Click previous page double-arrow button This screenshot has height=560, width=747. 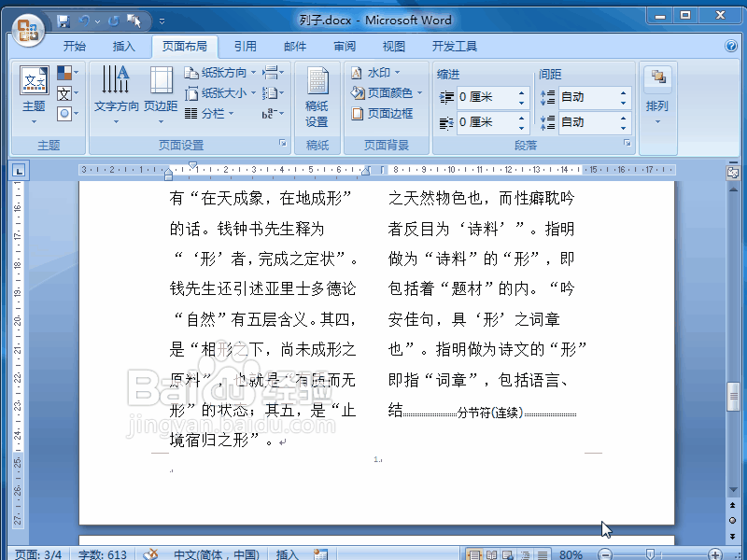coord(733,505)
